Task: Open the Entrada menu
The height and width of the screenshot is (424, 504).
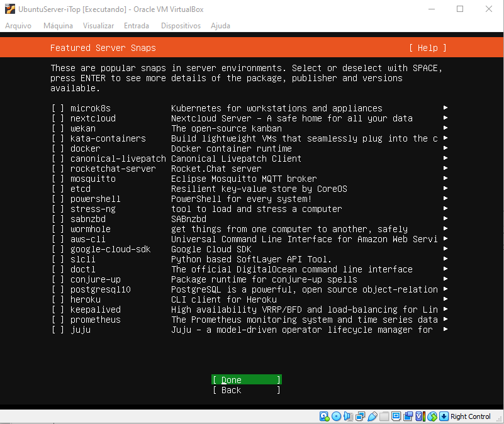Action: coord(137,26)
